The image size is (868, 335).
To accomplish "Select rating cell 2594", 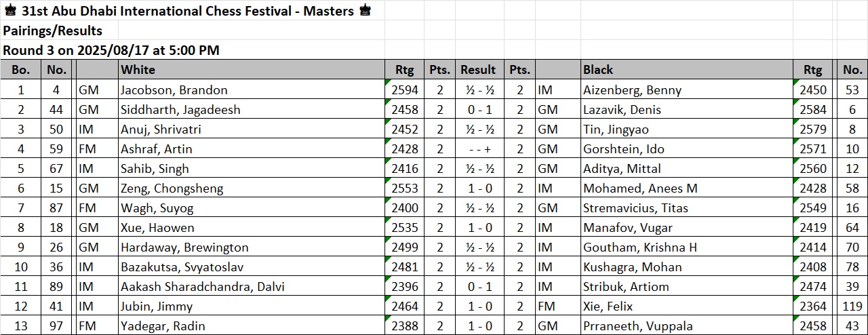I will pyautogui.click(x=405, y=90).
